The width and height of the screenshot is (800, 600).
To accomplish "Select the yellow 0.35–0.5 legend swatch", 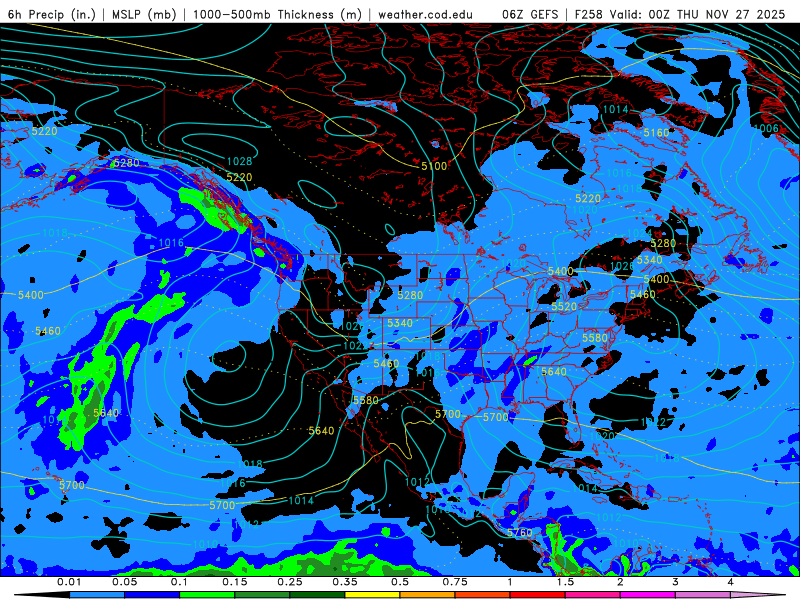I will pos(372,595).
